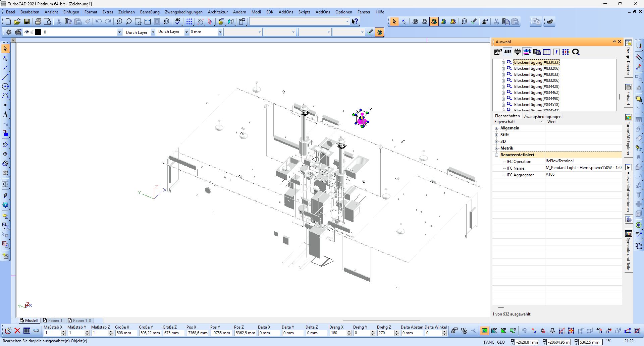
Task: Open drawing setup with the gear icon
Action: [9, 32]
